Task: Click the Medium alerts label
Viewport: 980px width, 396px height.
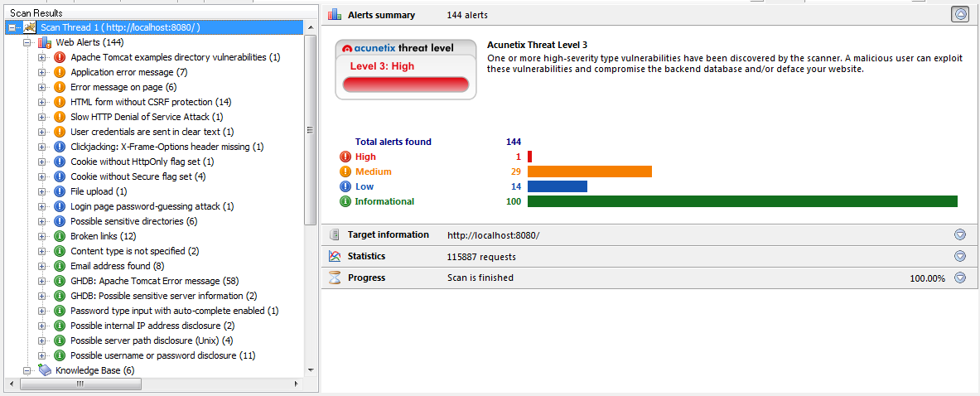Action: click(x=373, y=171)
